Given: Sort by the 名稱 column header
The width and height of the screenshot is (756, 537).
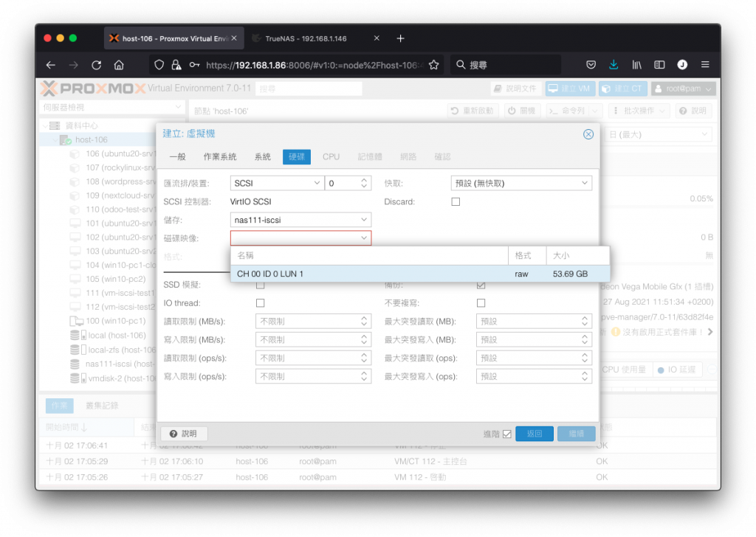Looking at the screenshot, I should pos(369,256).
